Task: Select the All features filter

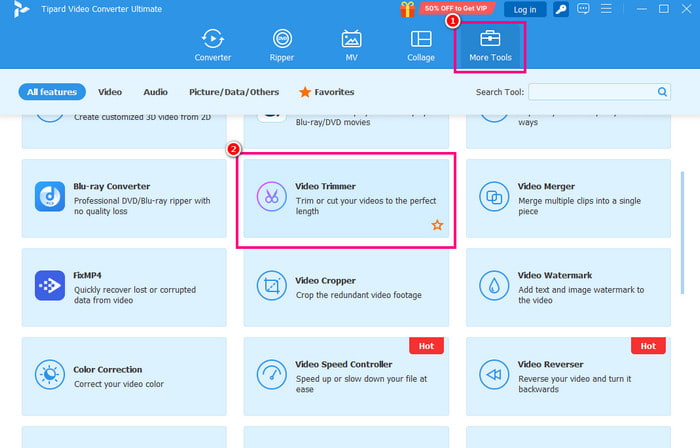Action: pyautogui.click(x=52, y=92)
